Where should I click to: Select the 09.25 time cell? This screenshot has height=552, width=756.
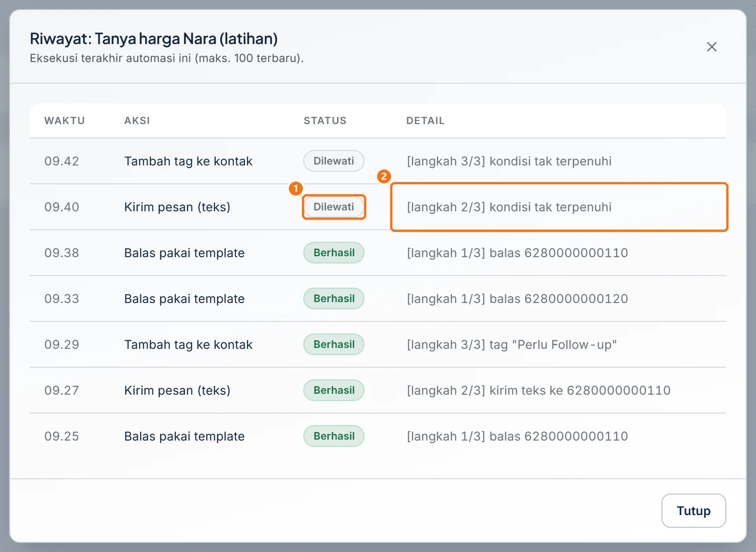point(61,436)
